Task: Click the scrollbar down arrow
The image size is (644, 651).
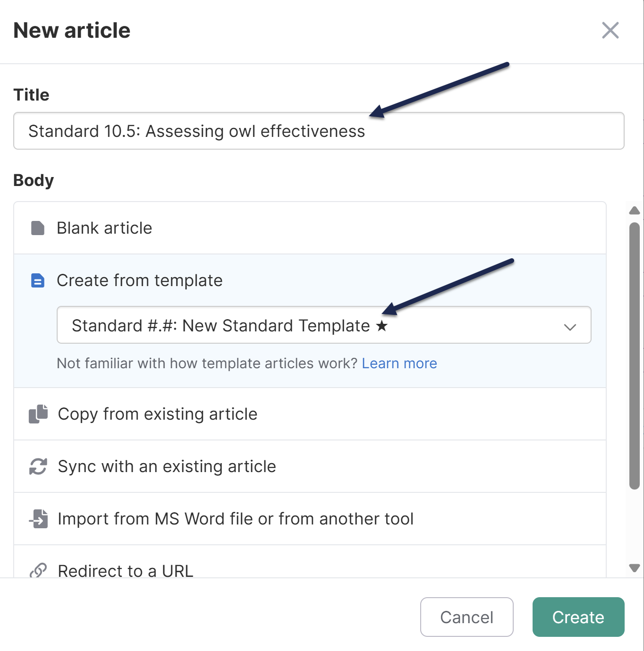Action: [x=635, y=568]
